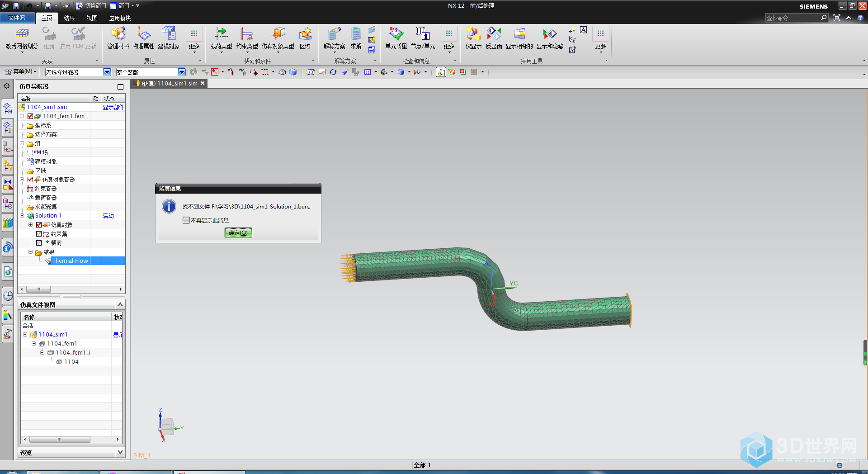Viewport: 868px width, 474px height.
Task: Check 不再显示此消息 checkbox
Action: 186,220
